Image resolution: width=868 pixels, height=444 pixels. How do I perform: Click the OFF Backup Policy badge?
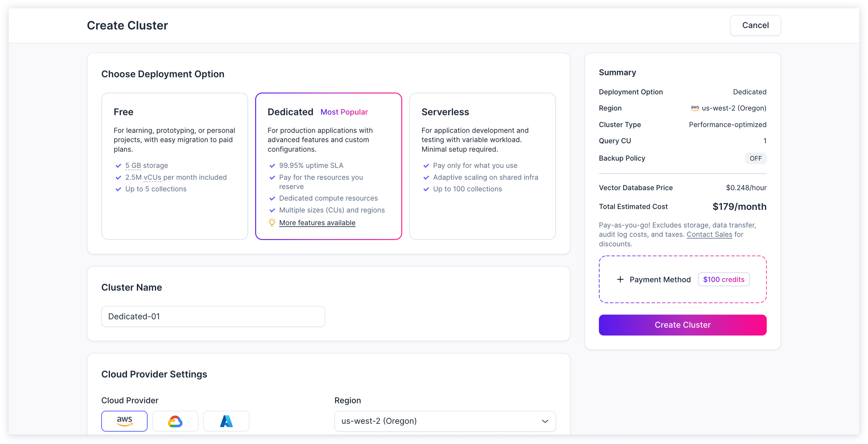coord(755,158)
